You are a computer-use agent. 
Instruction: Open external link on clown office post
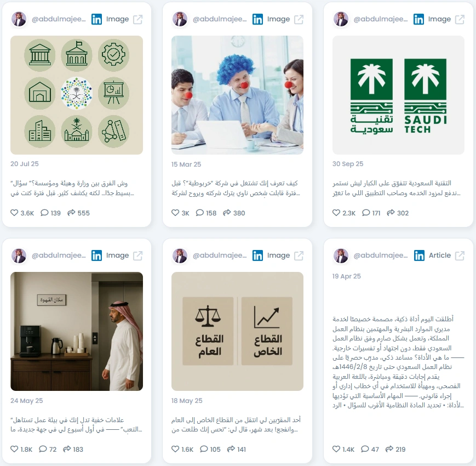[x=299, y=19]
